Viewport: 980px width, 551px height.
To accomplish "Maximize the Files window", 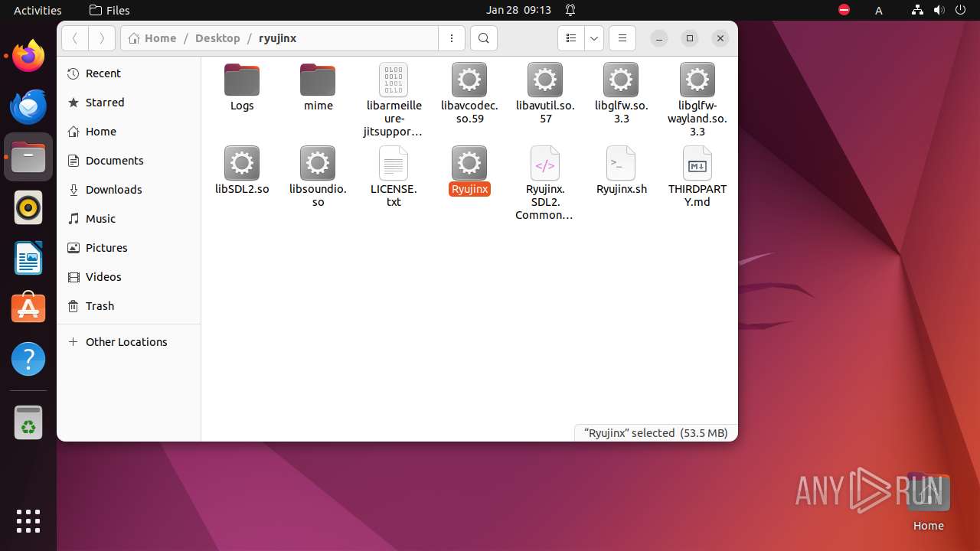I will pyautogui.click(x=690, y=38).
